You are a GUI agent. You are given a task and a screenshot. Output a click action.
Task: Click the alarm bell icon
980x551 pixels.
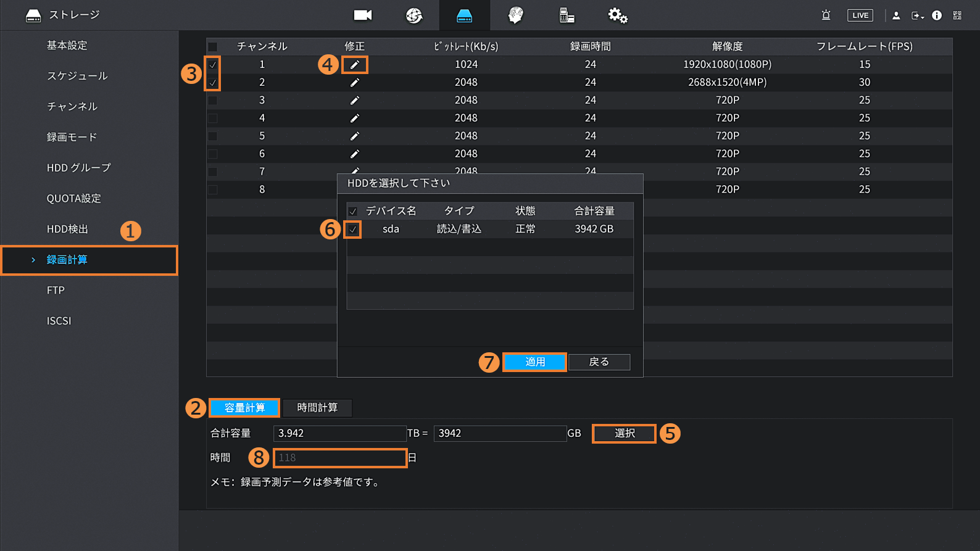pyautogui.click(x=826, y=15)
